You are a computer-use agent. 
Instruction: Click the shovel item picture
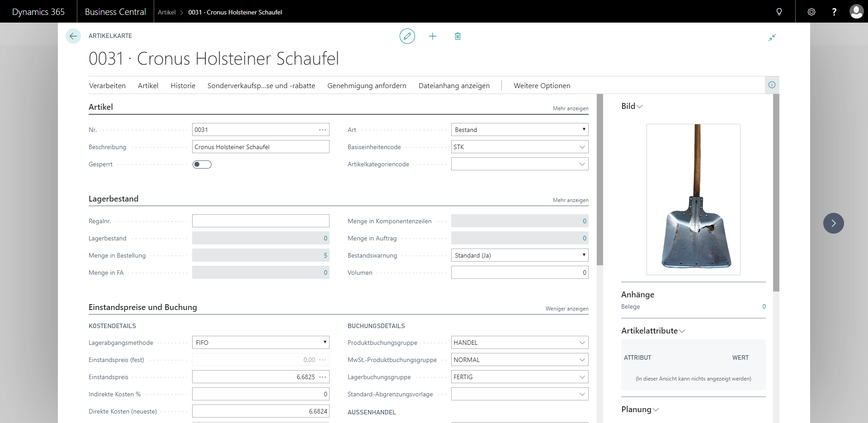coord(693,199)
